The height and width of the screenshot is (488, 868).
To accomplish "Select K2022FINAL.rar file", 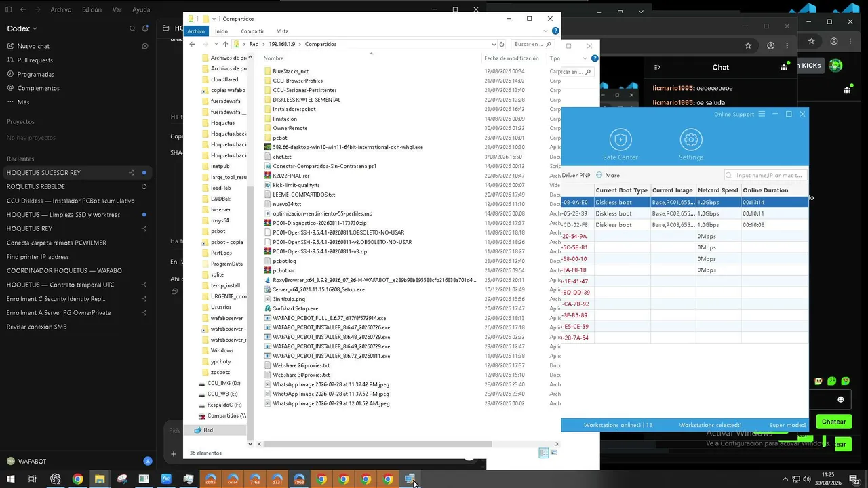I will point(290,176).
